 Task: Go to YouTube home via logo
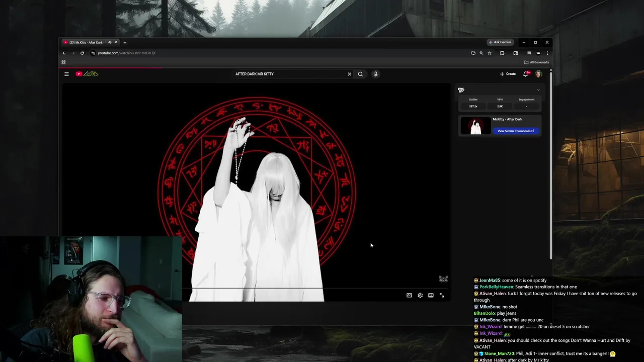click(x=87, y=74)
